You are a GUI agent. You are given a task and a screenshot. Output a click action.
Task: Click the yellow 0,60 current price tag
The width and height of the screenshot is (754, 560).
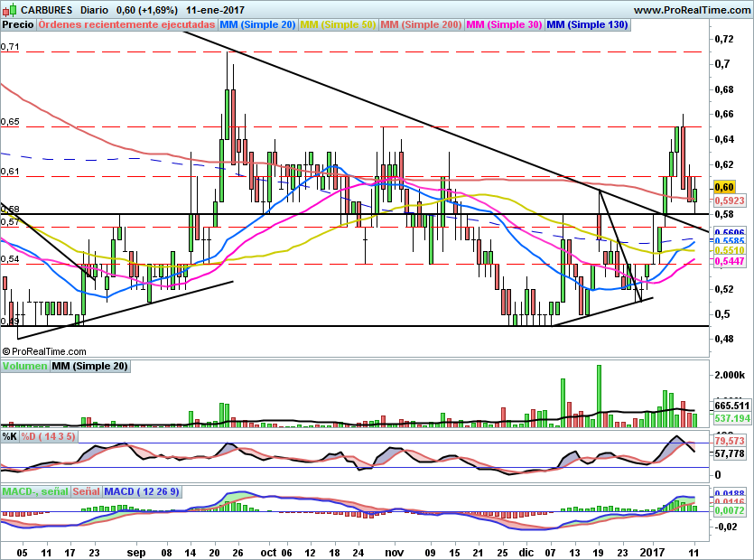pos(723,186)
